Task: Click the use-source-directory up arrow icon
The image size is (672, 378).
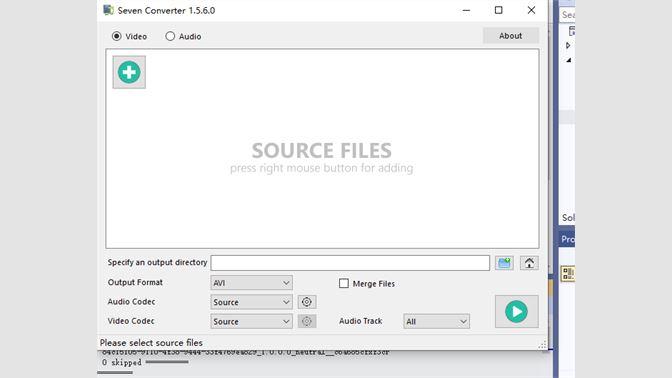Action: (529, 263)
